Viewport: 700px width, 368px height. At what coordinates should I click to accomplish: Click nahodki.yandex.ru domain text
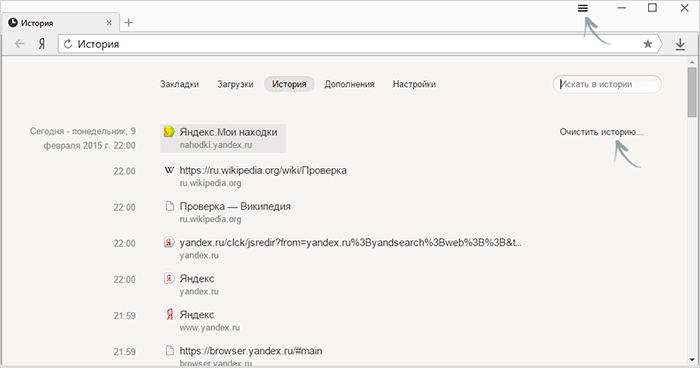coord(216,145)
